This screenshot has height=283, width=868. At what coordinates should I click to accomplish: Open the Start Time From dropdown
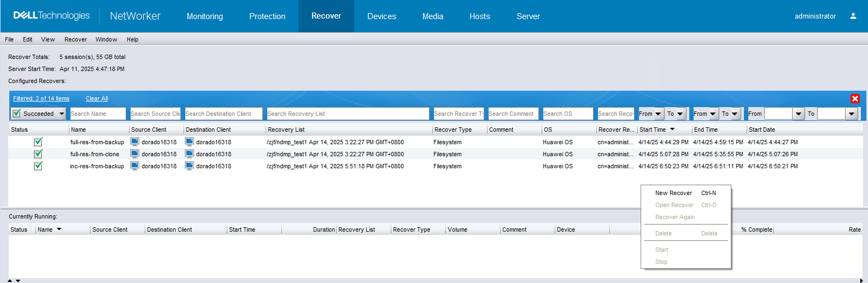point(658,114)
